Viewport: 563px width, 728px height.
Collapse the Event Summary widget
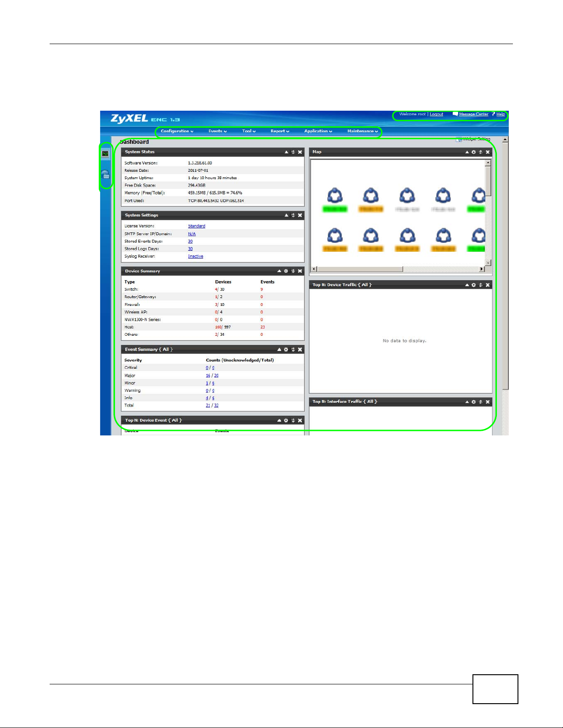[x=279, y=350]
